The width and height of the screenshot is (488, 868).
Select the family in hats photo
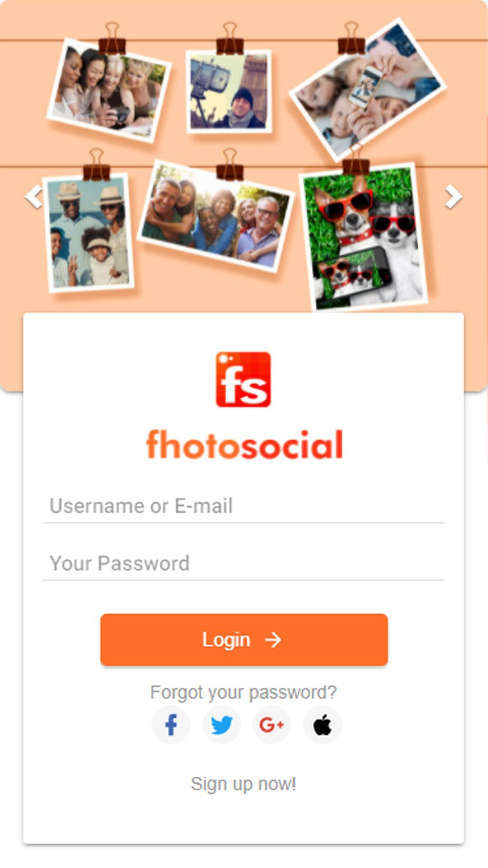tap(89, 232)
